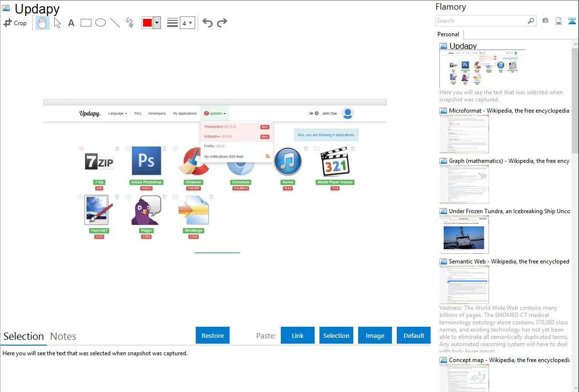579x392 pixels.
Task: Open FAQ in the Updapy navbar
Action: 138,114
